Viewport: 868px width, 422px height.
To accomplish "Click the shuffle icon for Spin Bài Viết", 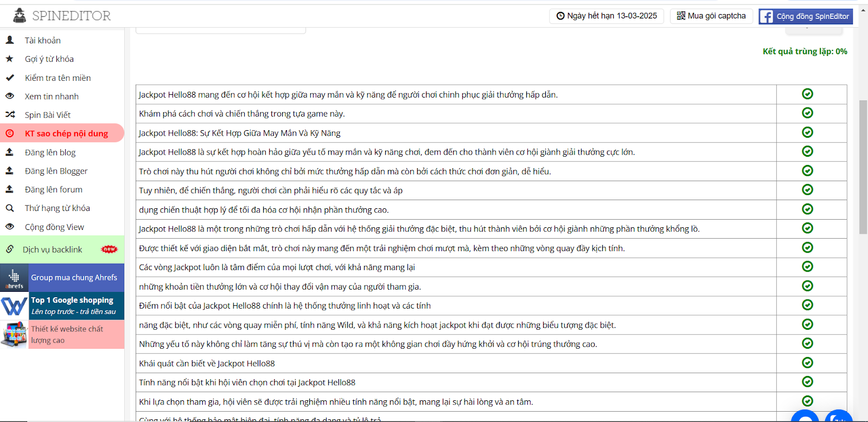I will pyautogui.click(x=10, y=114).
